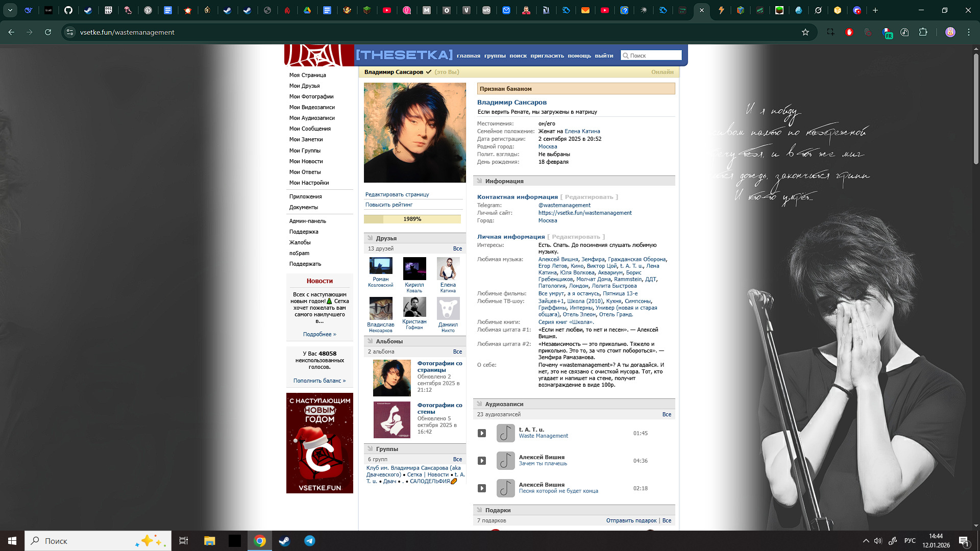The image size is (980, 551).
Task: Open Мои Сообщения in the left sidebar
Action: click(x=310, y=129)
